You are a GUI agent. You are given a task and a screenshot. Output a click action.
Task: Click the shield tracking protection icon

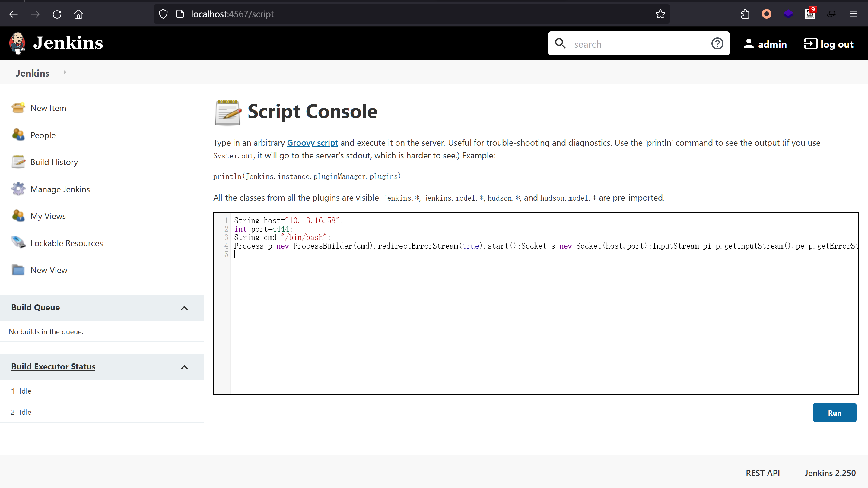[x=163, y=14]
